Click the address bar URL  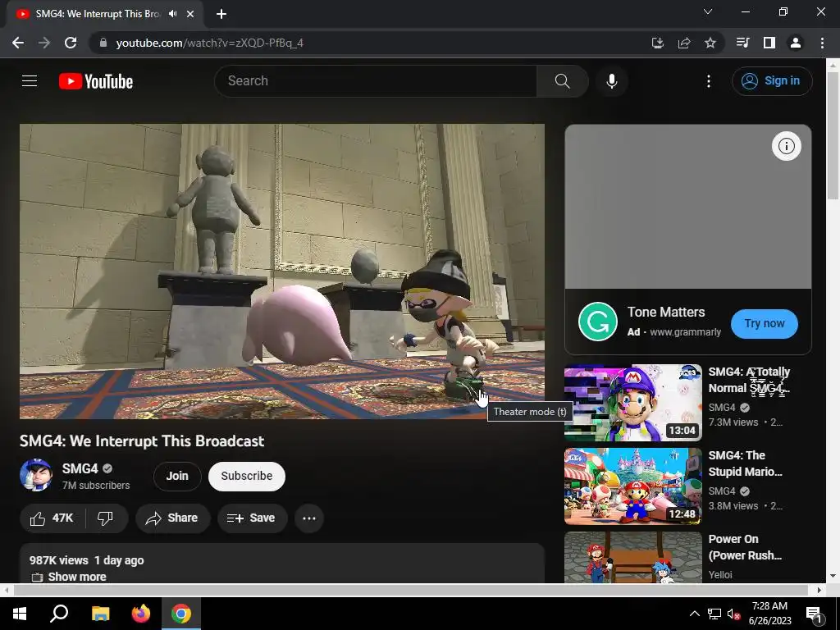coord(209,43)
